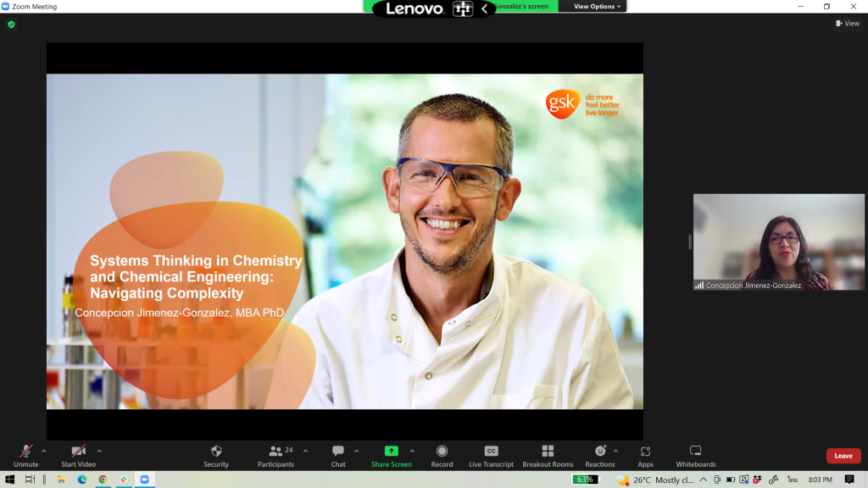Open Whiteboards
The height and width of the screenshot is (488, 868).
click(696, 456)
